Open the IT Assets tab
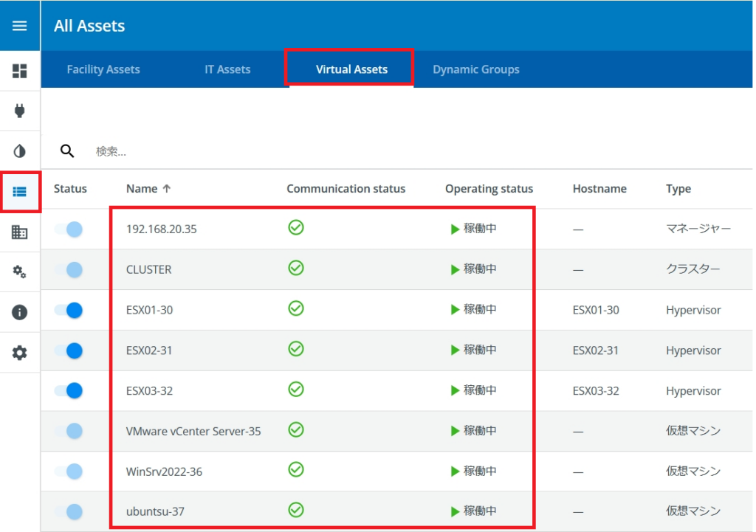 point(227,69)
